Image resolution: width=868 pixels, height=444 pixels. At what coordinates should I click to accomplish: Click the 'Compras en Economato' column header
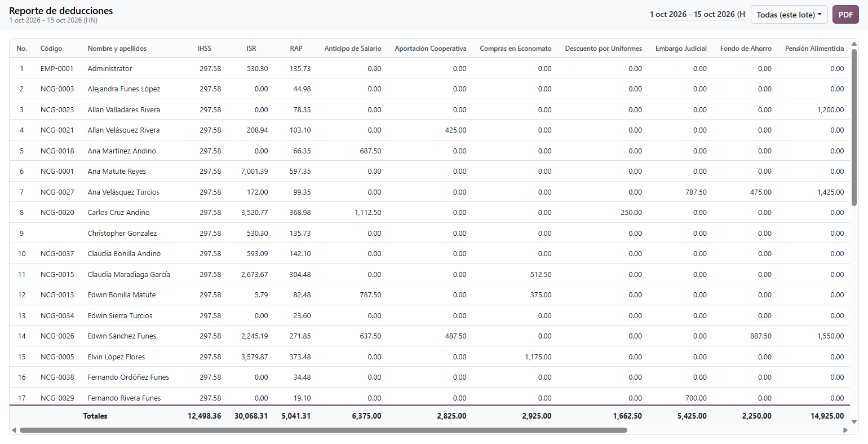point(516,49)
